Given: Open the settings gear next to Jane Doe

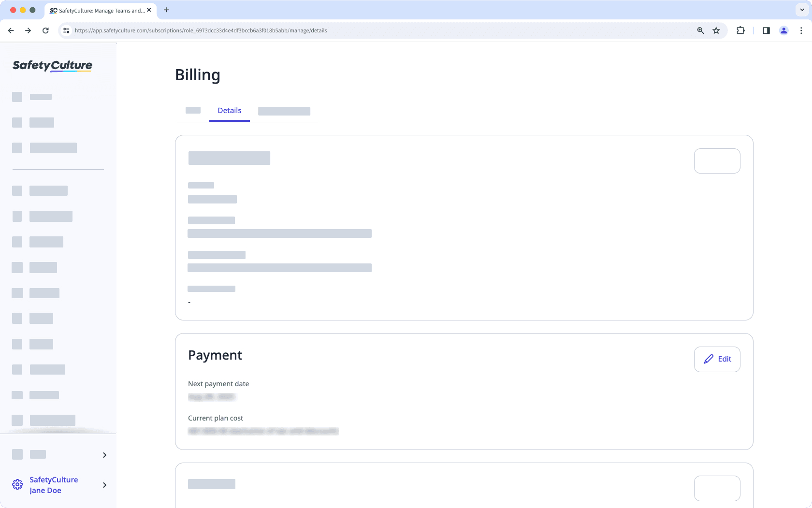Looking at the screenshot, I should pos(17,484).
